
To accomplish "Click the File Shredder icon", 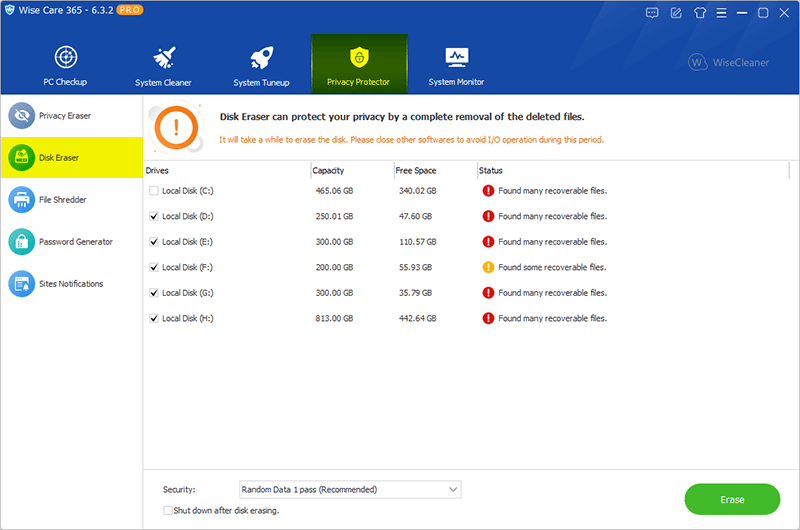I will (21, 199).
